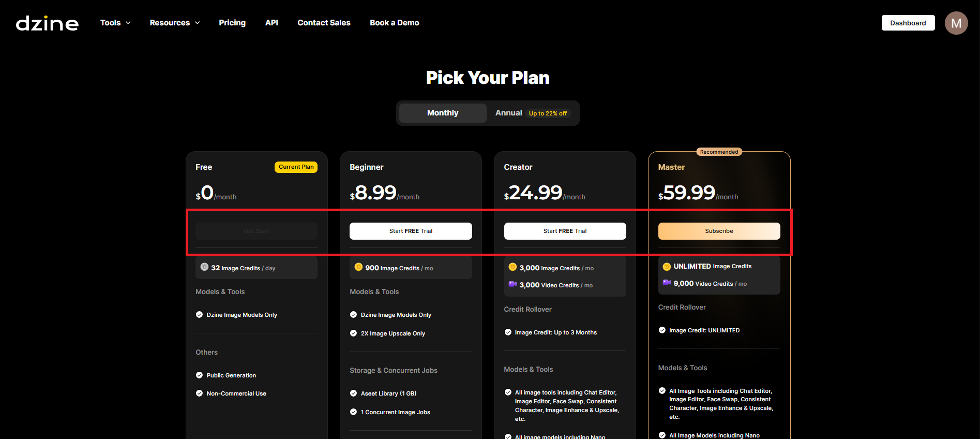
Task: Click the Current Plan badge
Action: [x=296, y=167]
